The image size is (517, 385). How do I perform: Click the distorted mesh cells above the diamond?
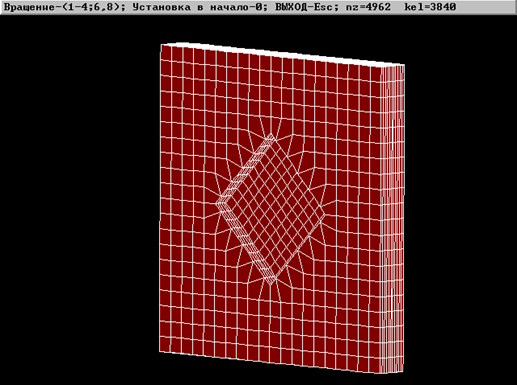click(271, 123)
